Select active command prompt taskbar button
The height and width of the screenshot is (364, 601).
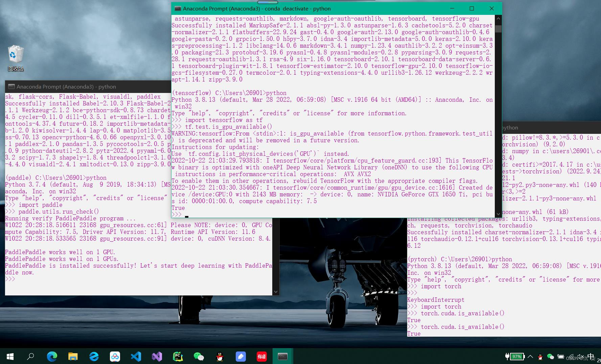click(x=282, y=356)
